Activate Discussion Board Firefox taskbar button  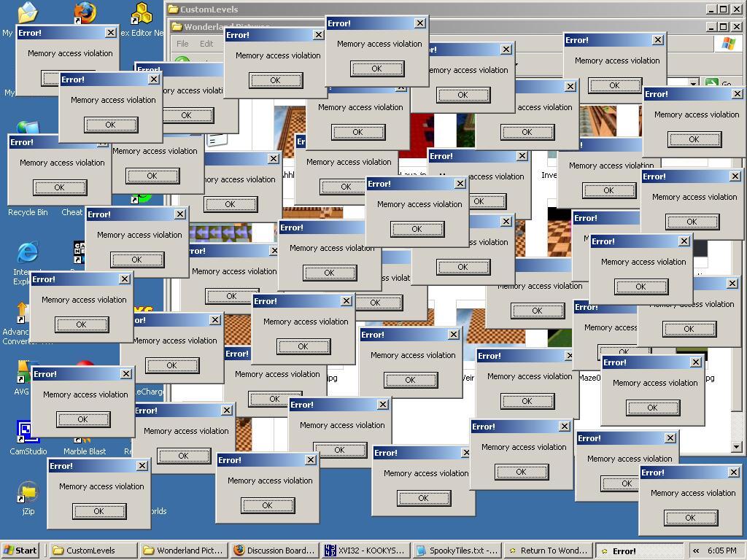[x=274, y=551]
